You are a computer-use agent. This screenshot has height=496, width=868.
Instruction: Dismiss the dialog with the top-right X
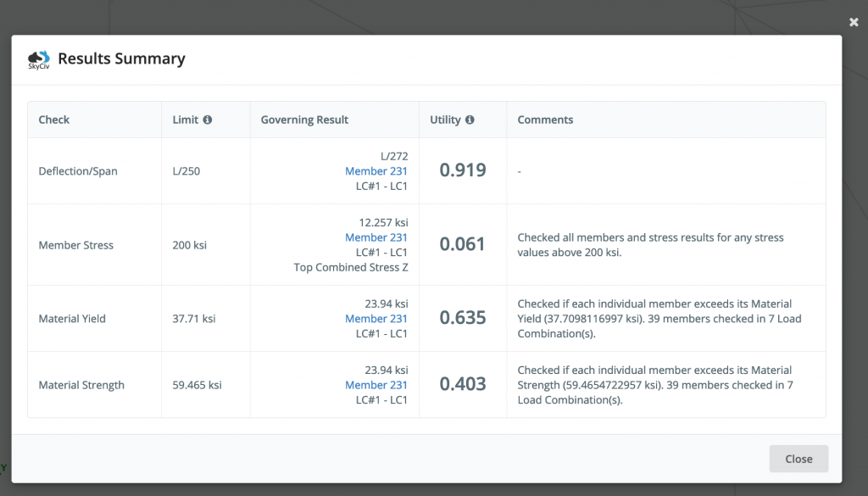(x=854, y=22)
